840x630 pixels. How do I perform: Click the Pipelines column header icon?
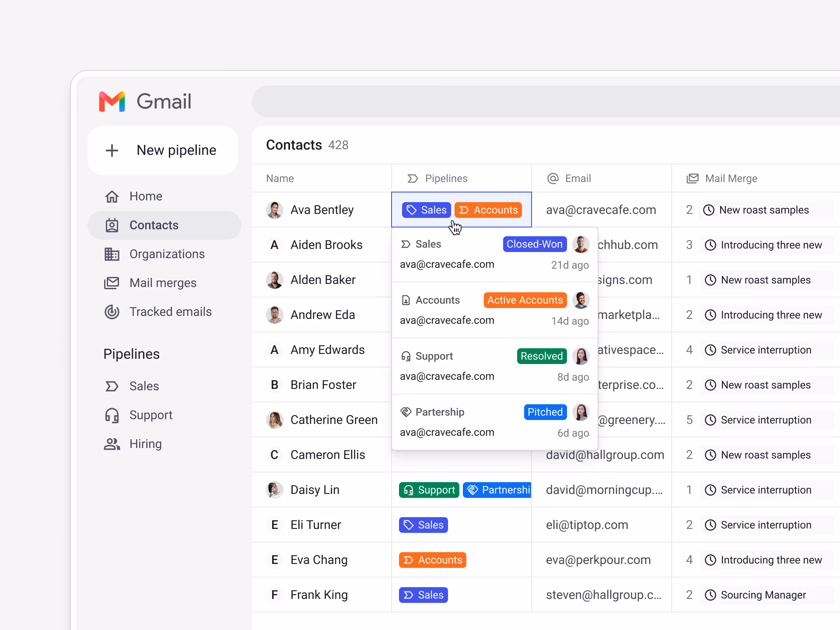click(413, 178)
